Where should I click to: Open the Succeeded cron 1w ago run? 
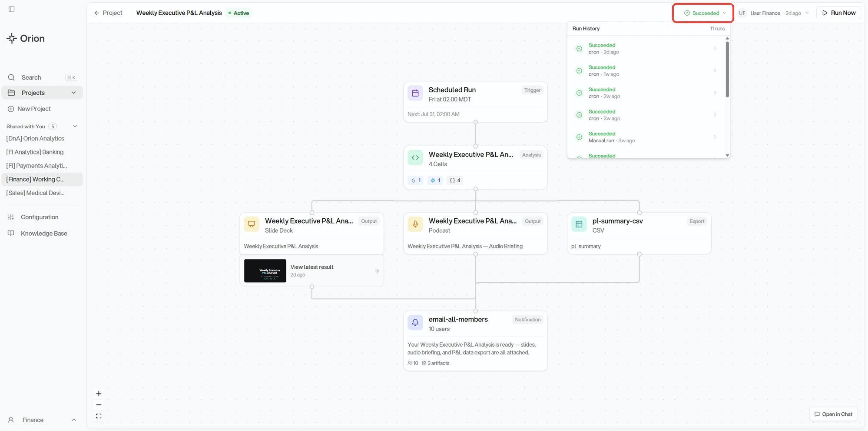pyautogui.click(x=646, y=70)
